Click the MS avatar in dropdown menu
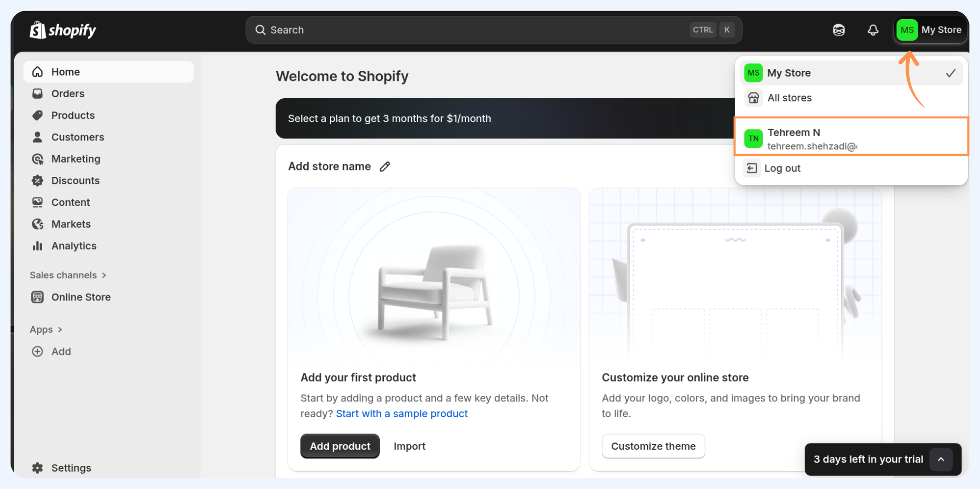Image resolution: width=980 pixels, height=489 pixels. [753, 73]
